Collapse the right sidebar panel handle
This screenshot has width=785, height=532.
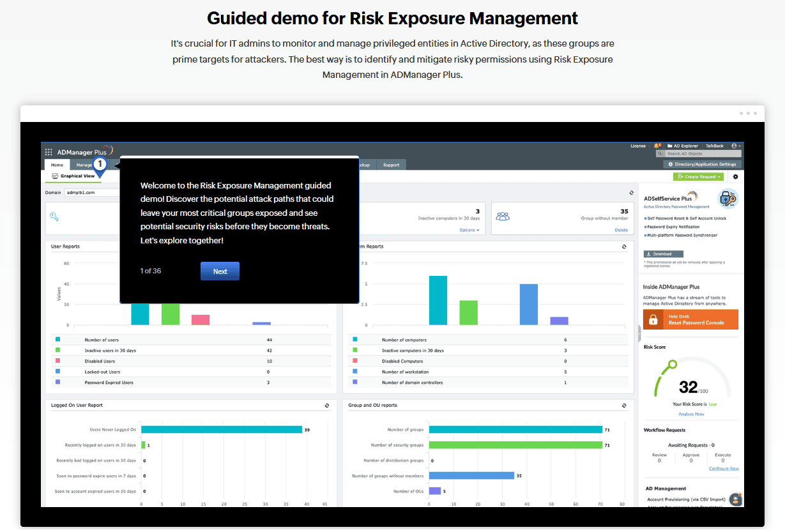pos(639,333)
